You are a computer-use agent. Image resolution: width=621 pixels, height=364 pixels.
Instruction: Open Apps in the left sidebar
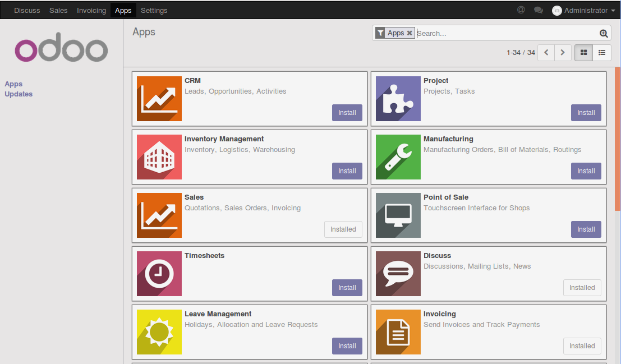(13, 84)
